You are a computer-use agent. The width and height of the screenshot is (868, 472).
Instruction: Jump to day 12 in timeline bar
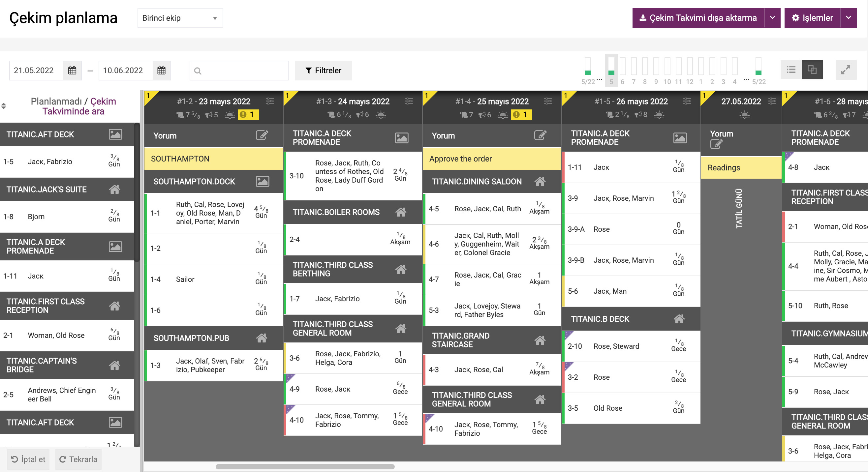(690, 71)
